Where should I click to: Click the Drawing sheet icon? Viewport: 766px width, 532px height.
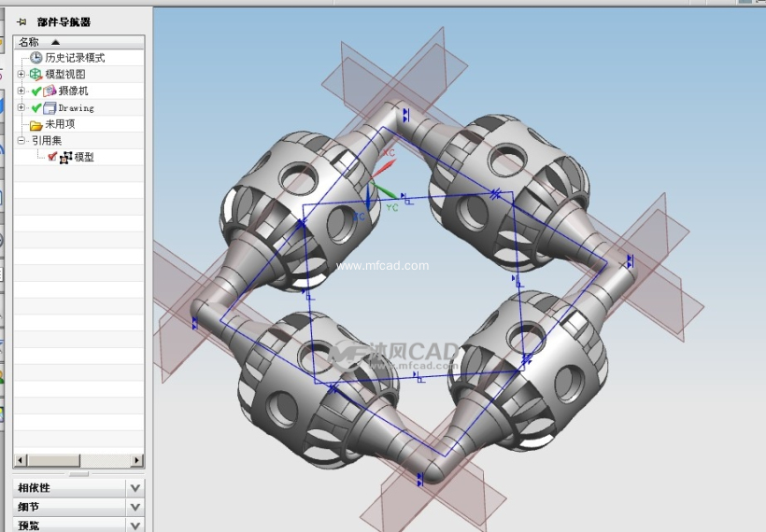[50, 108]
